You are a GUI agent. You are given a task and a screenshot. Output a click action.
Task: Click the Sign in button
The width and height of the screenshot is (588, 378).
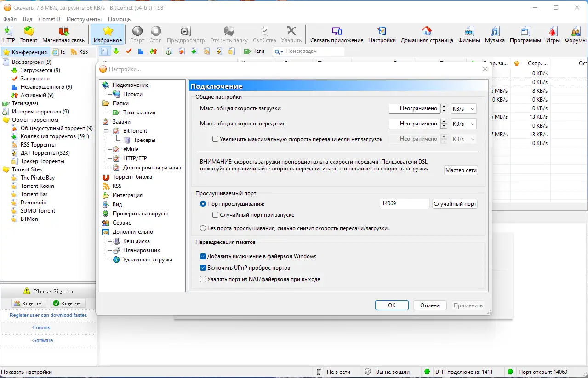[x=29, y=304]
